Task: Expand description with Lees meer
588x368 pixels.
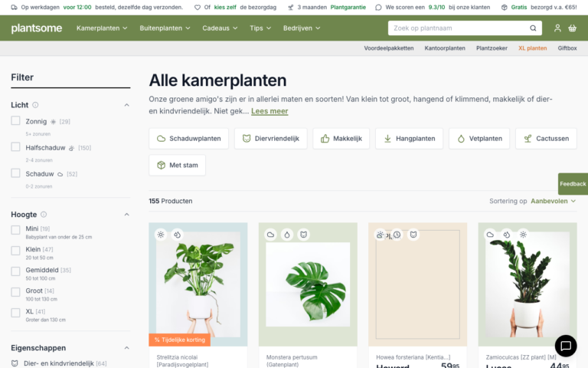Action: (269, 111)
